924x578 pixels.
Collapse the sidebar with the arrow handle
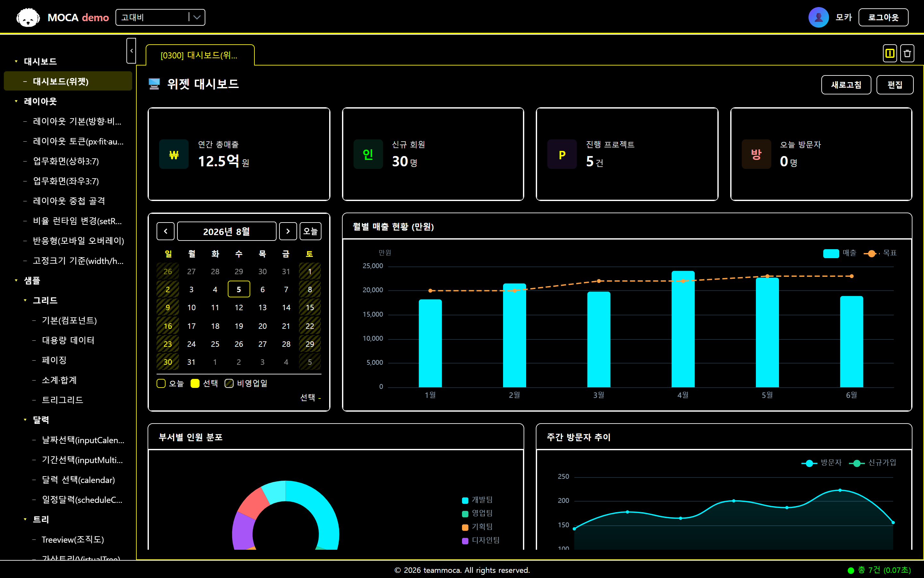coord(131,50)
